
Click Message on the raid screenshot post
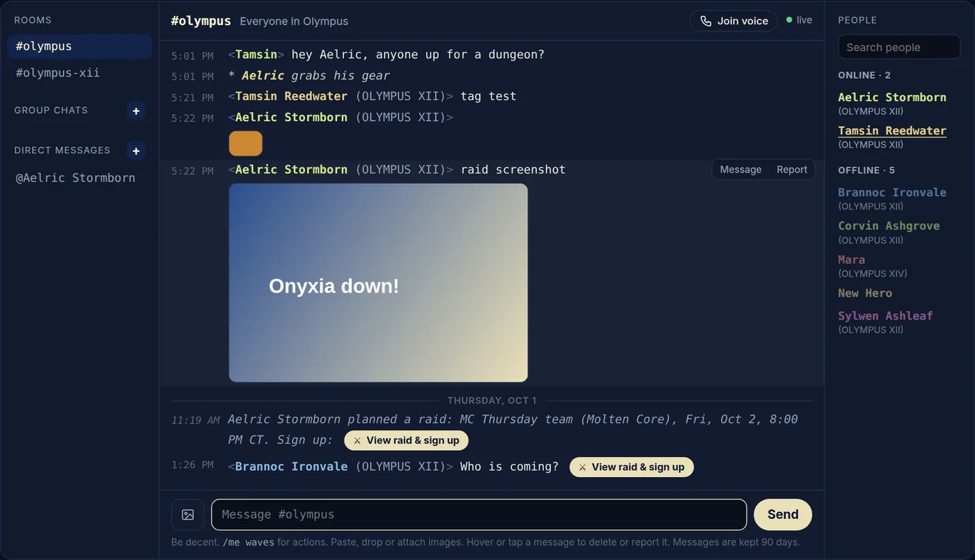pos(740,169)
